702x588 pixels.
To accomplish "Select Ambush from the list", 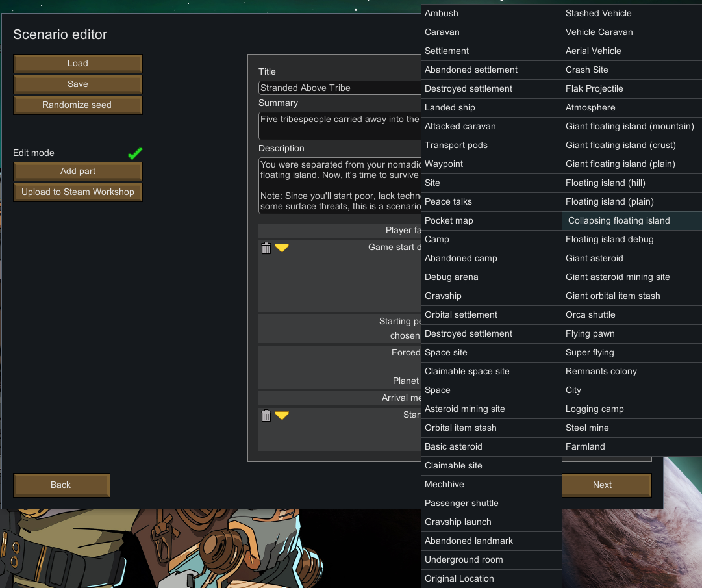I will [x=491, y=14].
